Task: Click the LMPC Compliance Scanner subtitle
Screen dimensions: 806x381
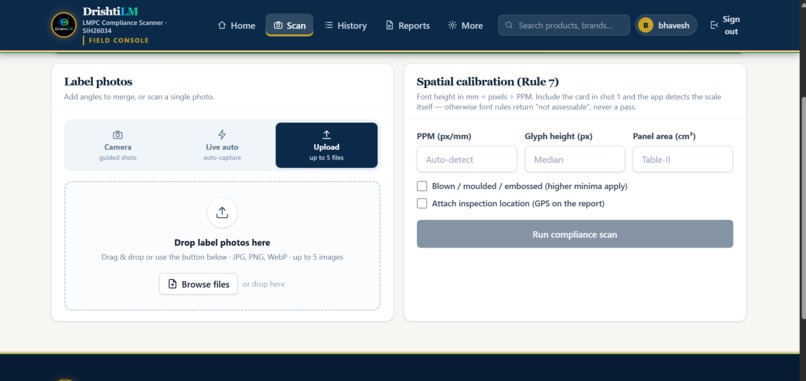Action: pyautogui.click(x=124, y=26)
